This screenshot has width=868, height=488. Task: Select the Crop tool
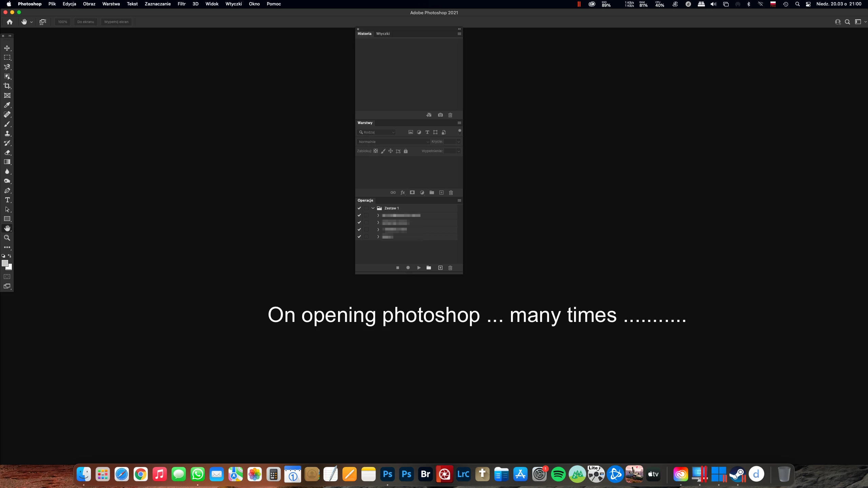(x=7, y=86)
